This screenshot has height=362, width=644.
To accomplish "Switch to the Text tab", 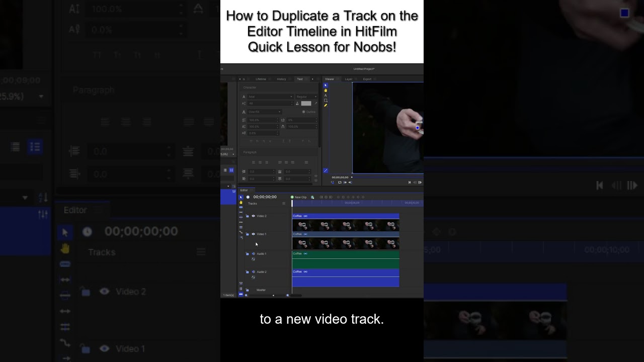I will (x=300, y=79).
